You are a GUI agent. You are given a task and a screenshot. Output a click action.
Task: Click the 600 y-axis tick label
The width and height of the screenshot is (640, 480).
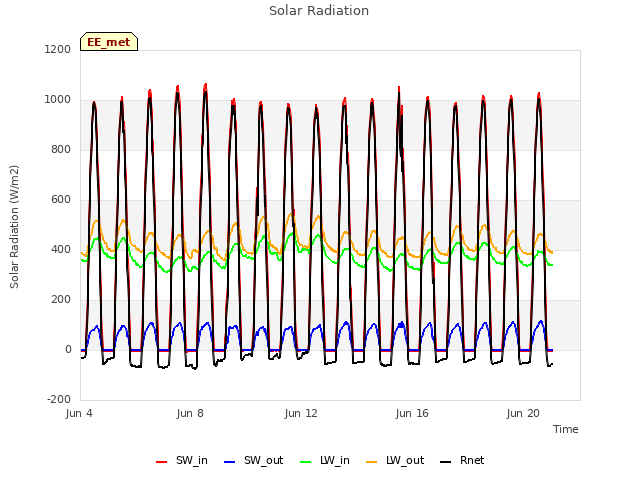(61, 200)
